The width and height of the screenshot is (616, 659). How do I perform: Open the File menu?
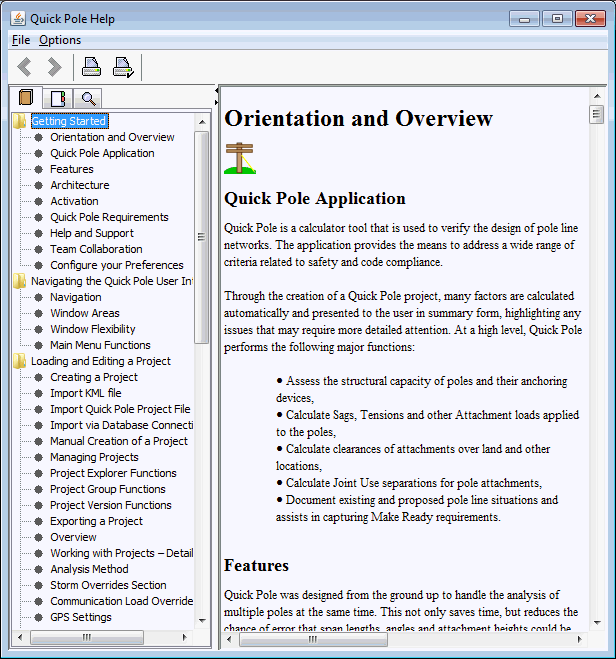pos(21,40)
